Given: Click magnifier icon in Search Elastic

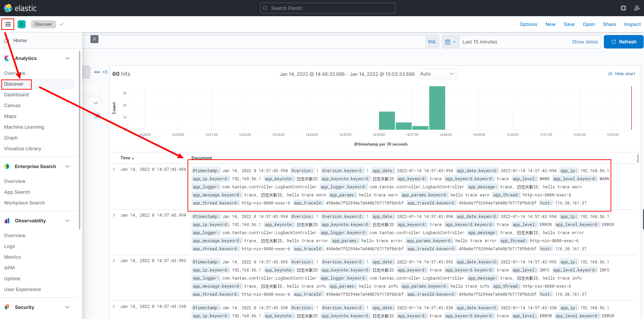Looking at the screenshot, I should 265,8.
